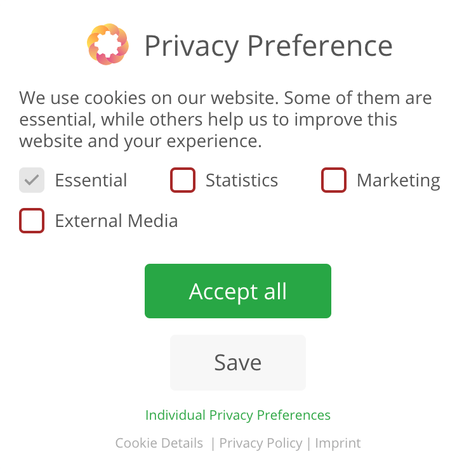The image size is (476, 473).
Task: Enable the Statistics cookies checkbox
Action: [x=183, y=180]
